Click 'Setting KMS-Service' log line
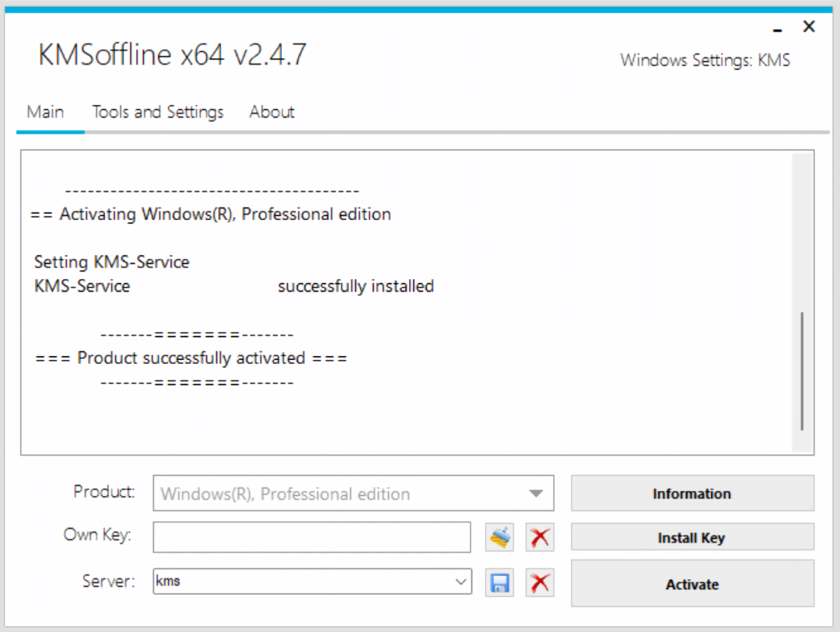This screenshot has width=840, height=632. (x=112, y=262)
